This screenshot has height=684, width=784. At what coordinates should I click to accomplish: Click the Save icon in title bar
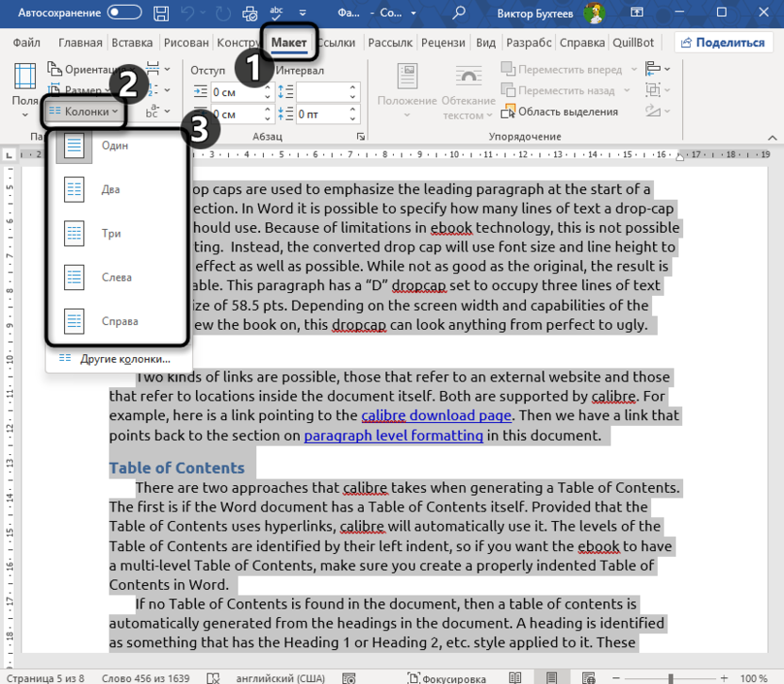(161, 14)
